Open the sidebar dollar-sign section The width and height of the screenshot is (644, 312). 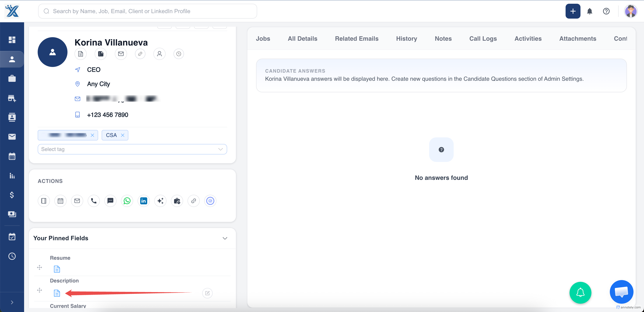(12, 195)
